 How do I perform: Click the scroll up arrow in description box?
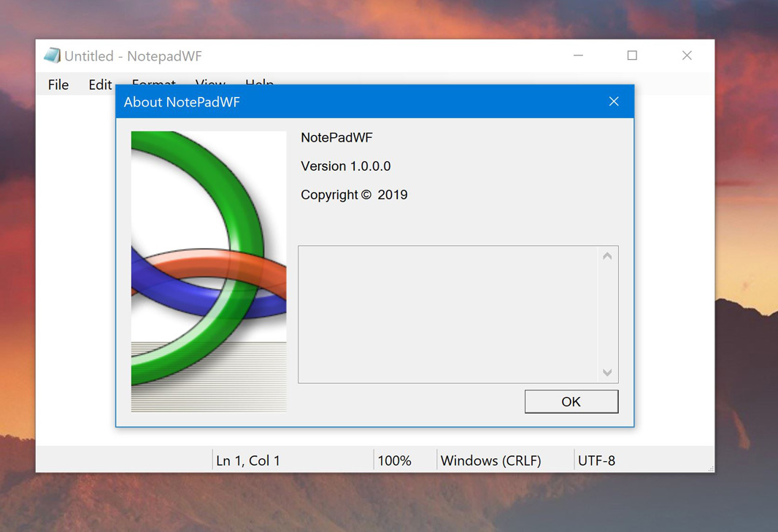tap(606, 256)
